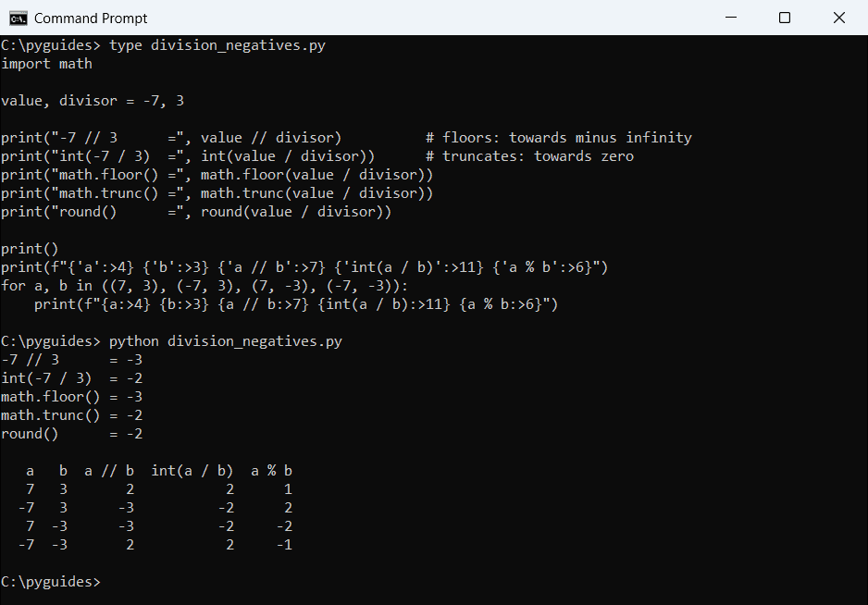Click the table row for a=-7, b=3
This screenshot has width=868, height=605.
155,508
